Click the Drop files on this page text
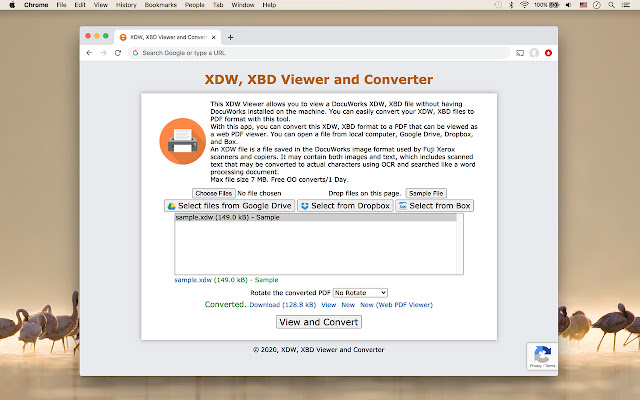 pos(364,193)
